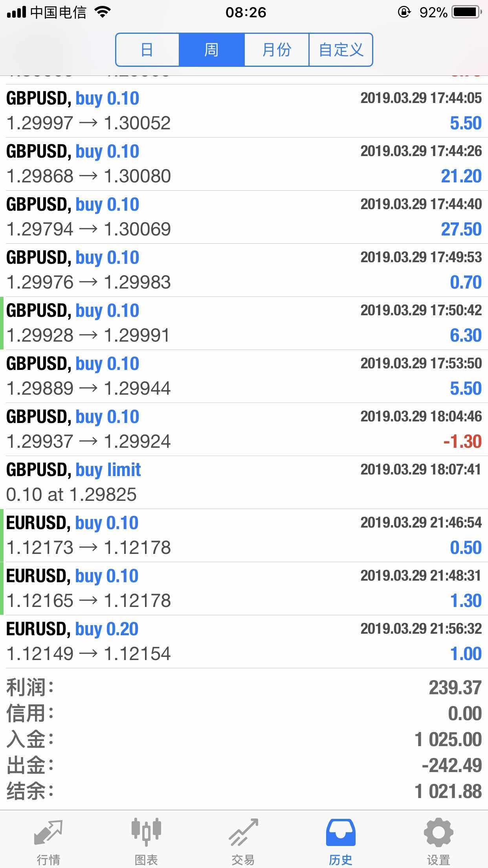This screenshot has width=488, height=868.
Task: Select GBPUSD trade with 27.50 profit
Action: click(244, 217)
